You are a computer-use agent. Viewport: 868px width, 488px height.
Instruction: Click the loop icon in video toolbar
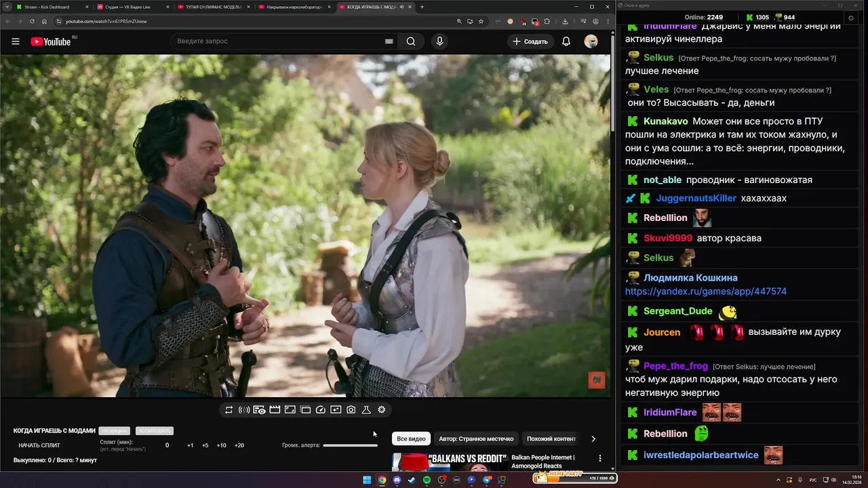[229, 409]
